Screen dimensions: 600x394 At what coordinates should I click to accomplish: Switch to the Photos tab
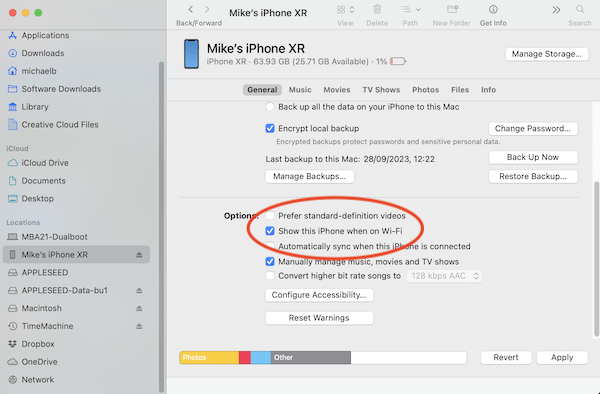[426, 90]
